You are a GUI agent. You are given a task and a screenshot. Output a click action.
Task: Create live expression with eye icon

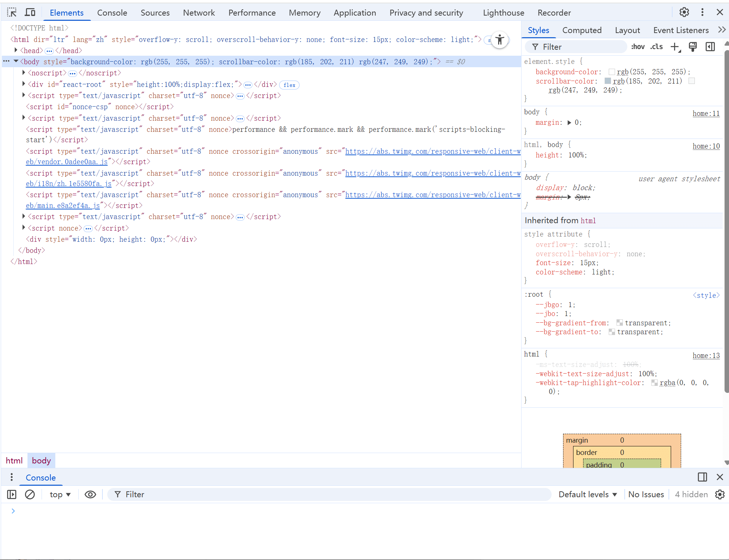pyautogui.click(x=90, y=494)
